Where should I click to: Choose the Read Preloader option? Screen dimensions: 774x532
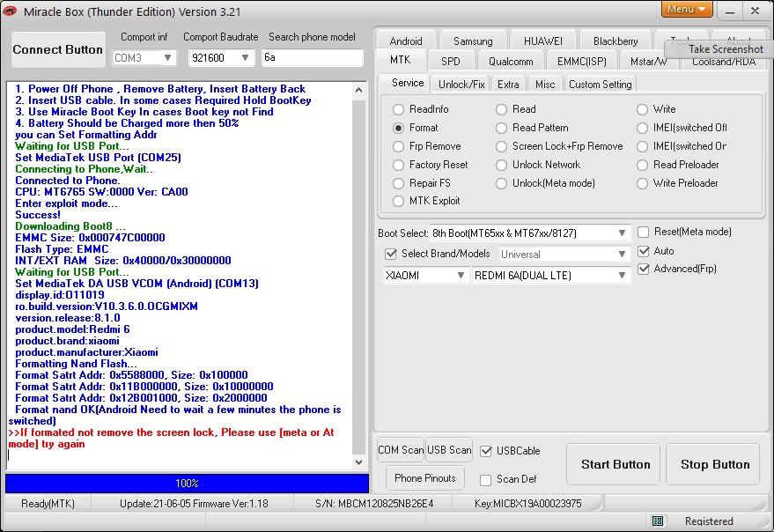tap(642, 165)
